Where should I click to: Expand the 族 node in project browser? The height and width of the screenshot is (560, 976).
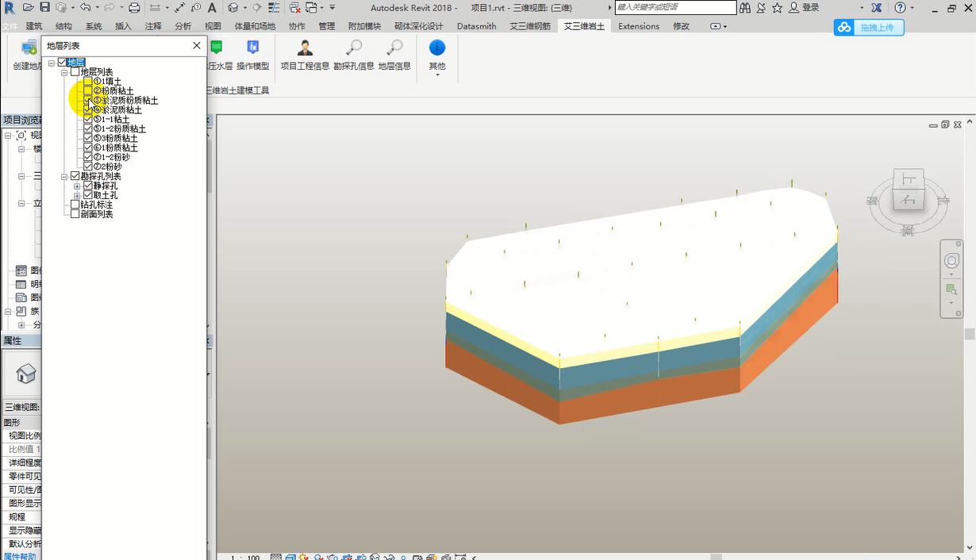9,311
